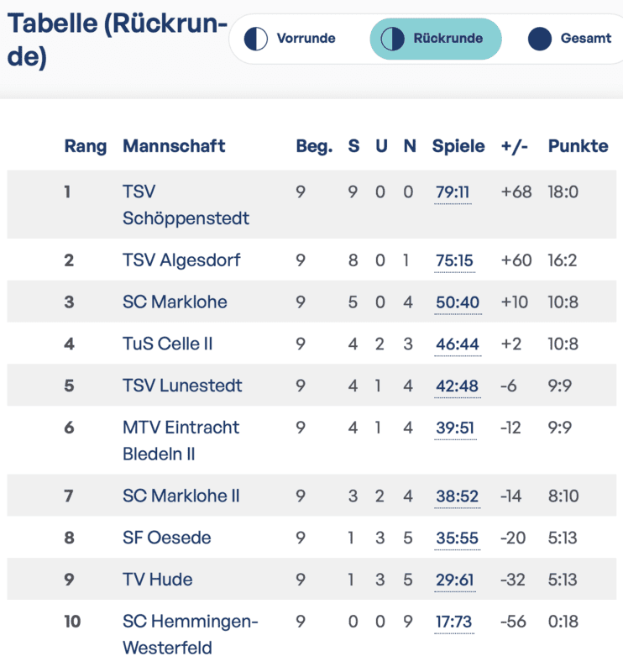Show the Gesamt overall table
Screen dimensions: 623x672
(584, 39)
